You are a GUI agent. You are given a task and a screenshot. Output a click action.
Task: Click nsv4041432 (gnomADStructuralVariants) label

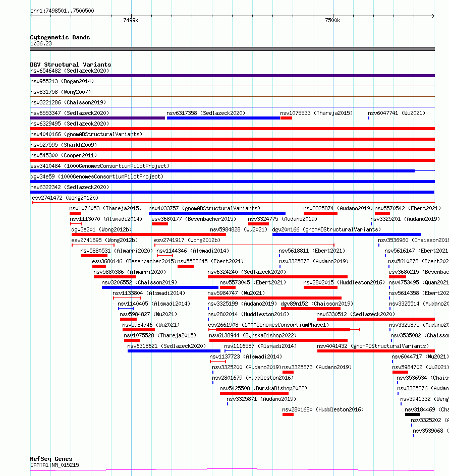click(x=373, y=346)
